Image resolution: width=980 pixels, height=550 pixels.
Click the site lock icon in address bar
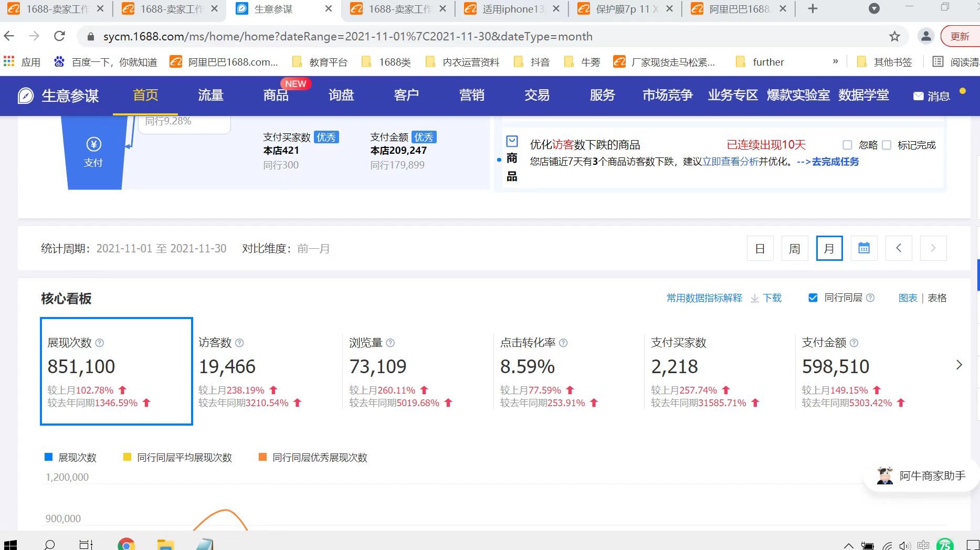pos(90,36)
